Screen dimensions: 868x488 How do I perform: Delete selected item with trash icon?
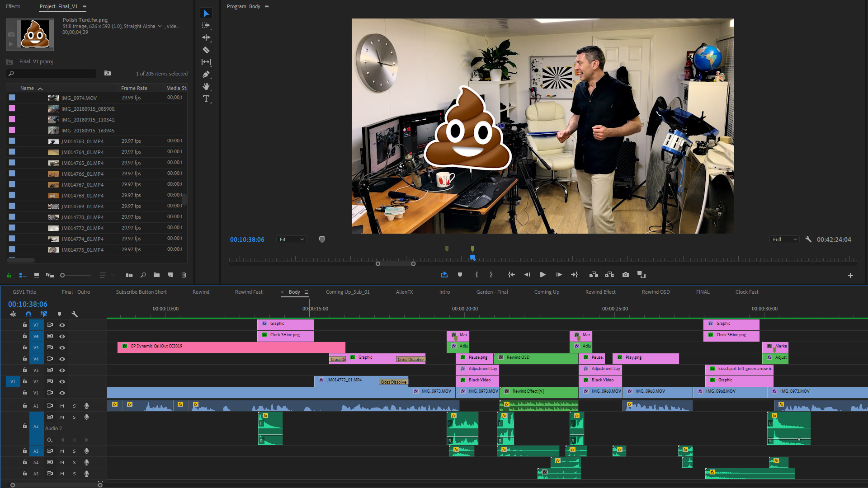184,275
